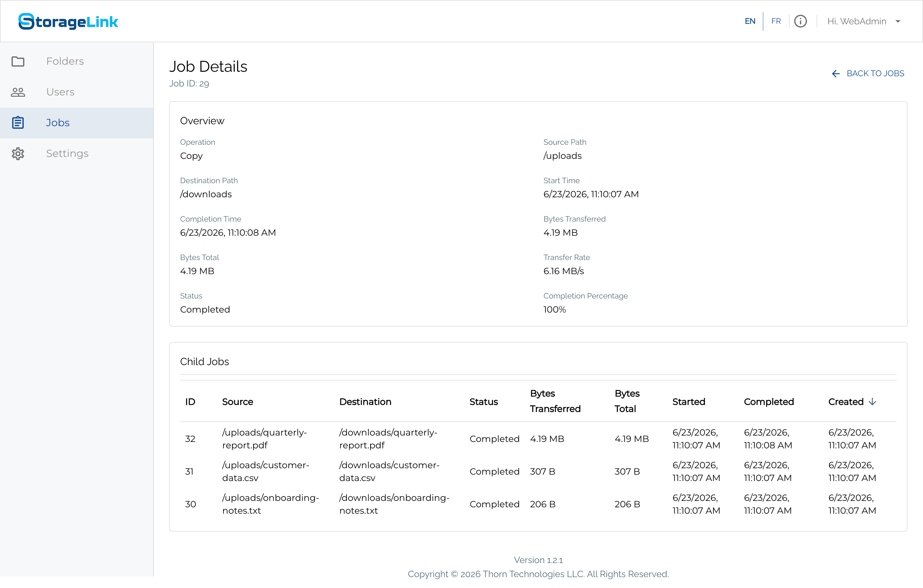923x588 pixels.
Task: Click the Child Jobs heading
Action: tap(204, 361)
